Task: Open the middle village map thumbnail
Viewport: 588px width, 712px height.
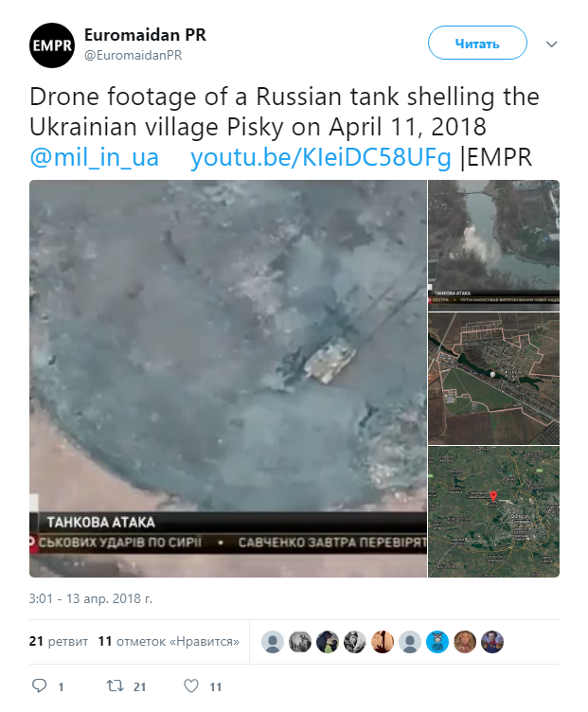Action: 493,378
